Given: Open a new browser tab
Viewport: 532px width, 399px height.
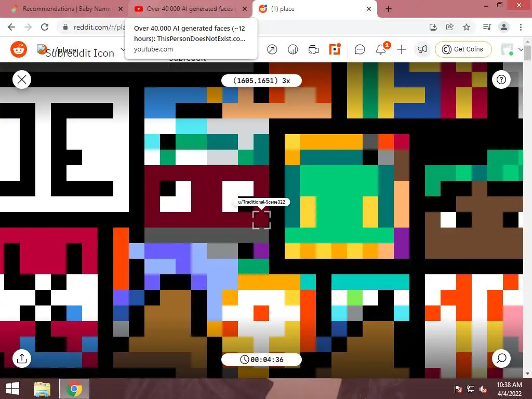Looking at the screenshot, I should [389, 9].
